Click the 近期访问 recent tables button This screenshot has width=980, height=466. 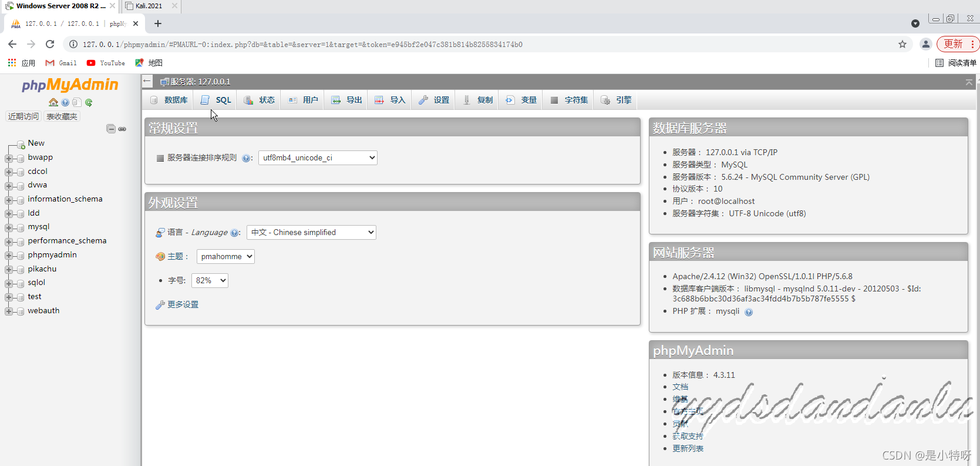click(23, 116)
